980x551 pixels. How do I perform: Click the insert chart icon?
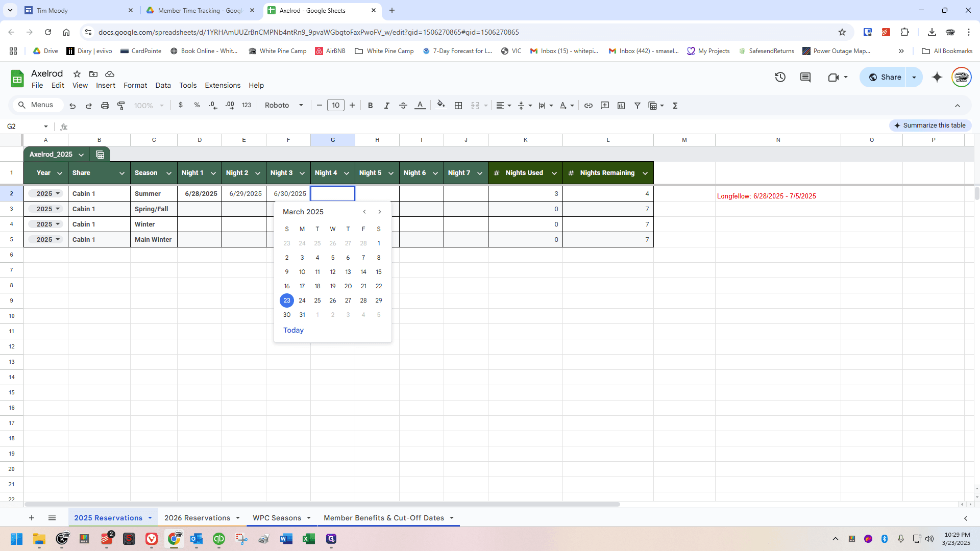[x=621, y=106]
